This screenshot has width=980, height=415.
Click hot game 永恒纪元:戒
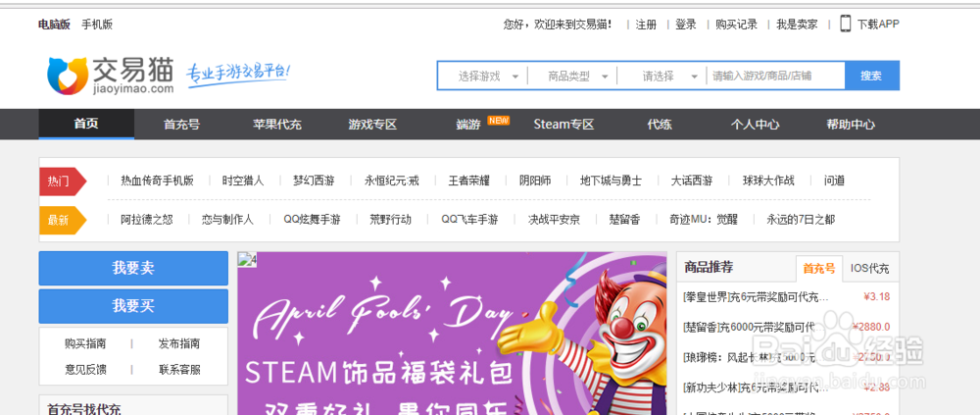[x=392, y=181]
